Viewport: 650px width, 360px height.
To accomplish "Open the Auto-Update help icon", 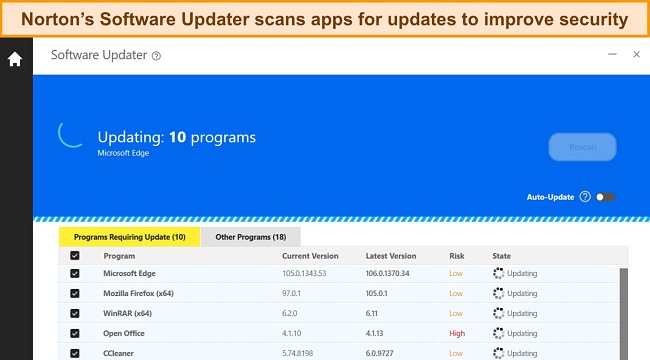I will [585, 197].
